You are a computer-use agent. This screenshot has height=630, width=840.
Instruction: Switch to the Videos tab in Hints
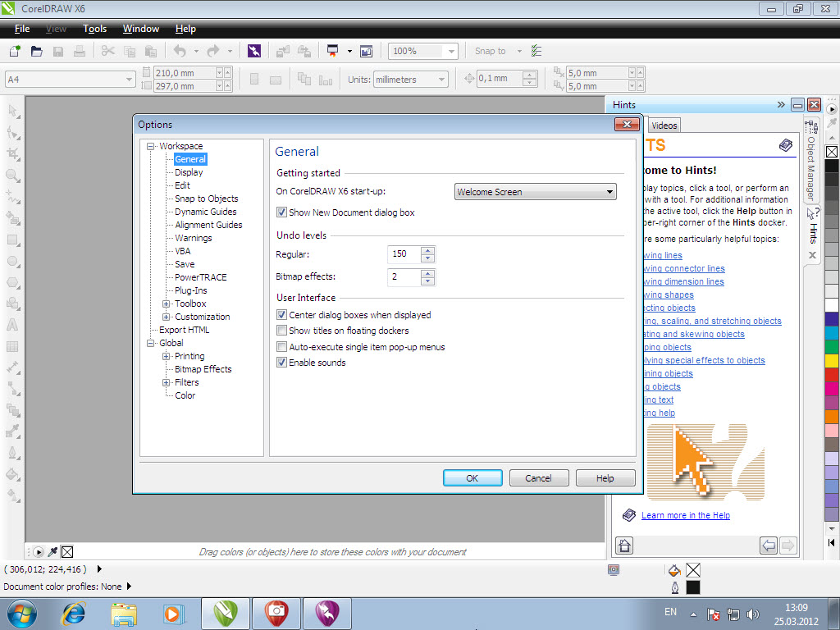(664, 126)
